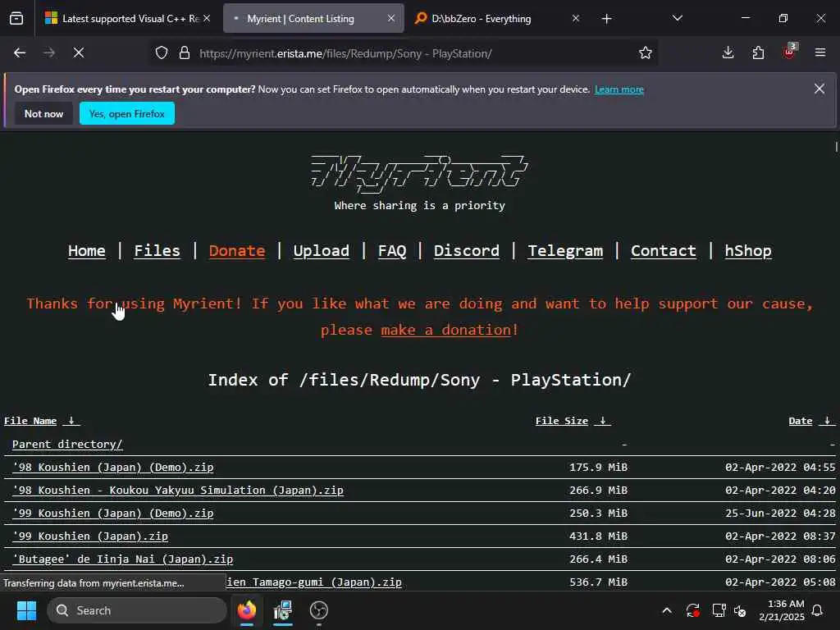Open the Firefox hamburger application menu

tap(820, 52)
